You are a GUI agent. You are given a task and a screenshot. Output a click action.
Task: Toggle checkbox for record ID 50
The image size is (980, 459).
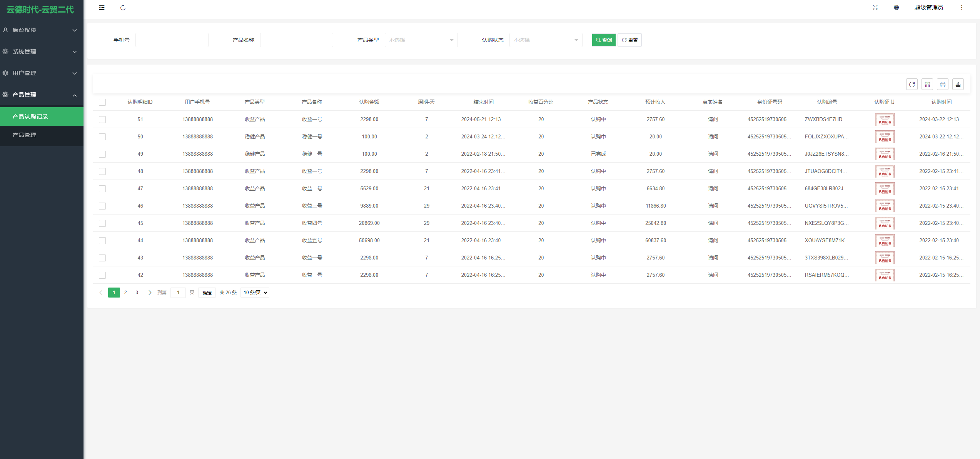click(x=102, y=137)
